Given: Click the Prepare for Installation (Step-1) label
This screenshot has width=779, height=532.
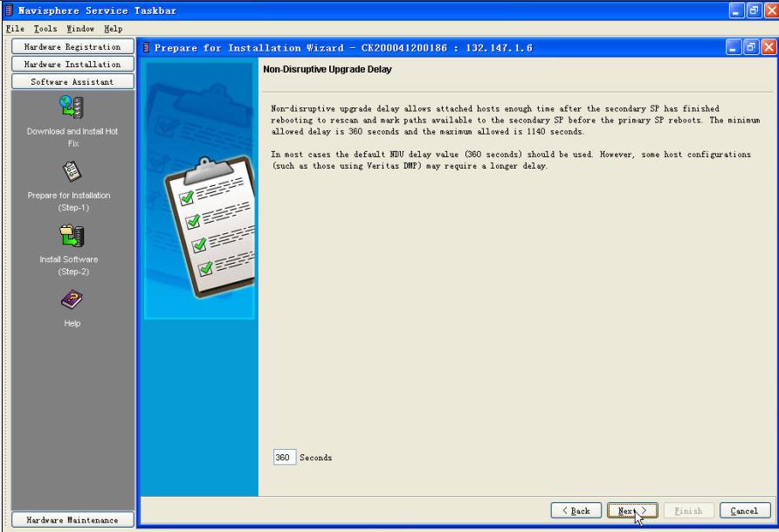Looking at the screenshot, I should (70, 201).
